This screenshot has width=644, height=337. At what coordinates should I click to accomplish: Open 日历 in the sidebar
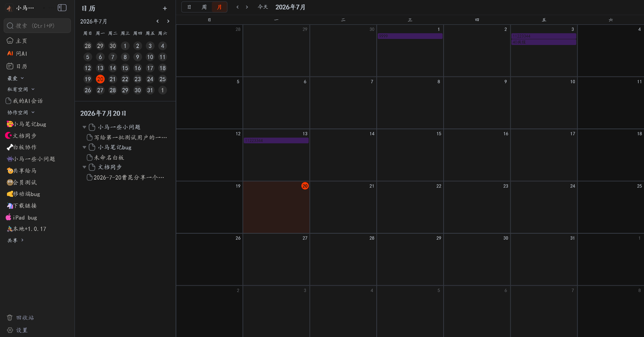pyautogui.click(x=17, y=66)
